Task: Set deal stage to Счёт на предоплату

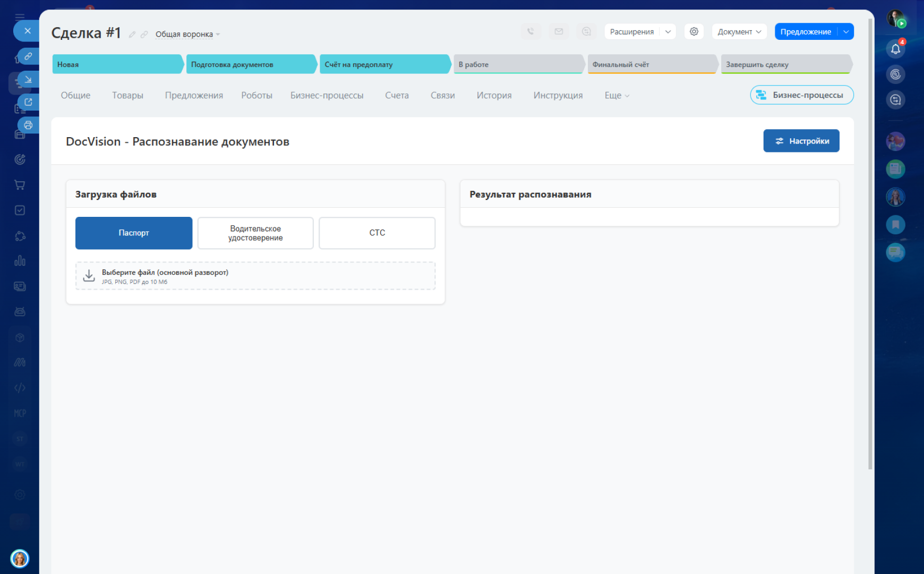Action: click(x=386, y=64)
